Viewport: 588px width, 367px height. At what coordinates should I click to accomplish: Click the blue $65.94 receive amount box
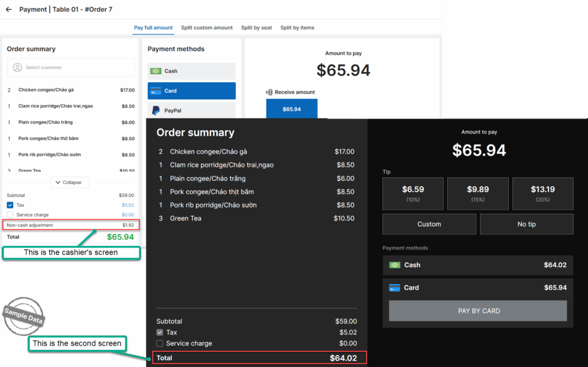point(292,109)
